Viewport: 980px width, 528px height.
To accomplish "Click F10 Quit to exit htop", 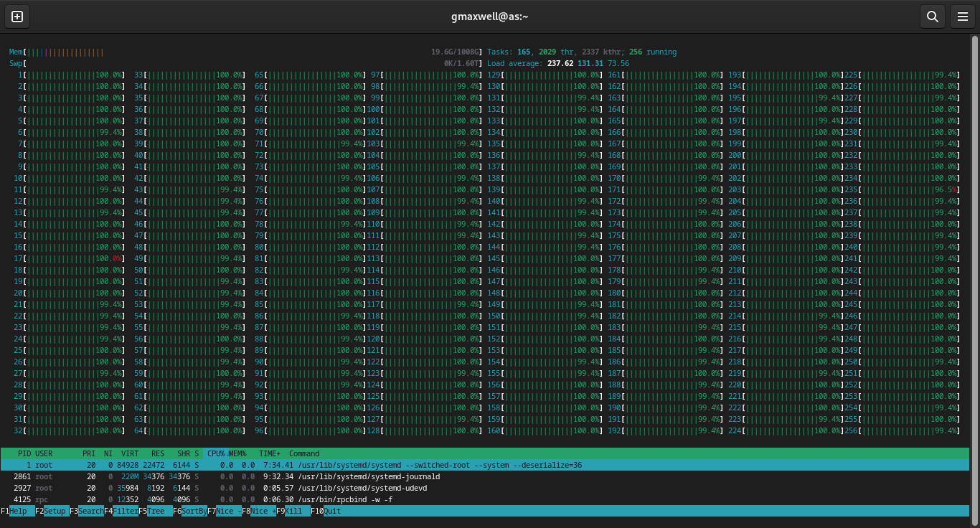I will click(333, 511).
